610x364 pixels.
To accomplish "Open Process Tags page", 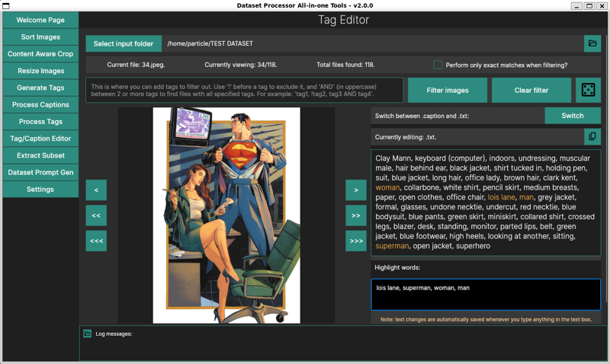I will (40, 122).
